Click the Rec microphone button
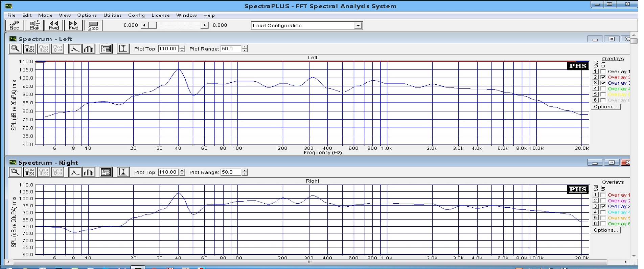Screen dimensions: 644x269 point(15,25)
